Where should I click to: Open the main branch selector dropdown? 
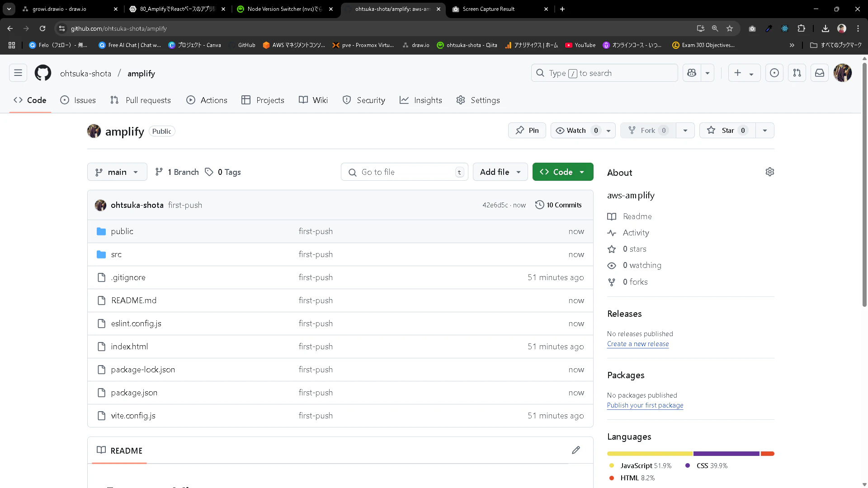[117, 172]
